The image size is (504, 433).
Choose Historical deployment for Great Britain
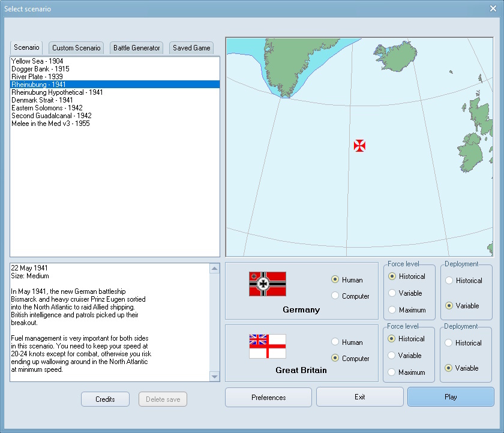(449, 343)
